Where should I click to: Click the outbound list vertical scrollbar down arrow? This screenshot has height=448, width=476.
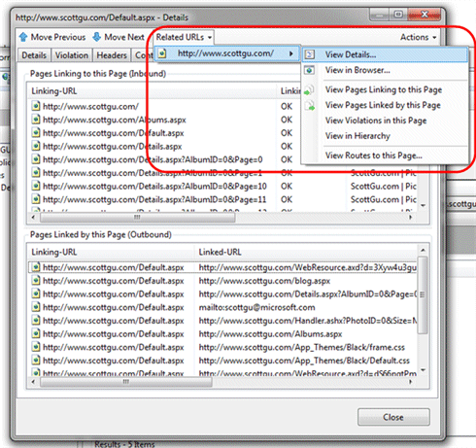click(423, 370)
